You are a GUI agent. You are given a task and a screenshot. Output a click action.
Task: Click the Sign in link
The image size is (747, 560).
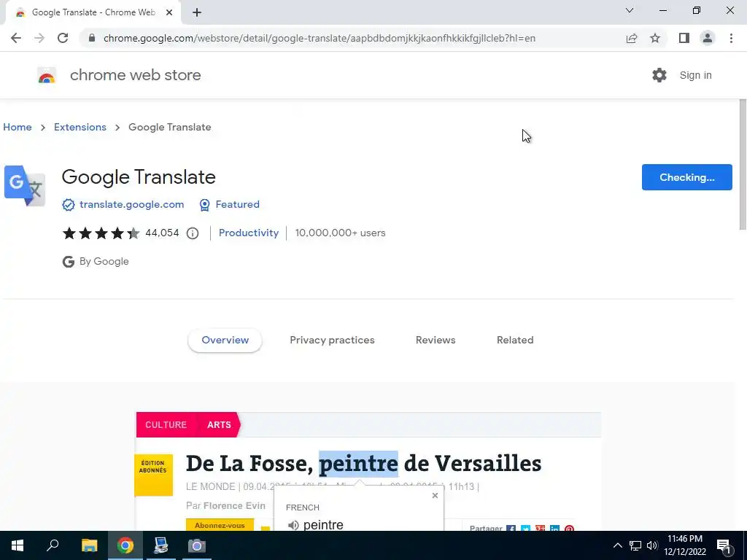coord(695,75)
